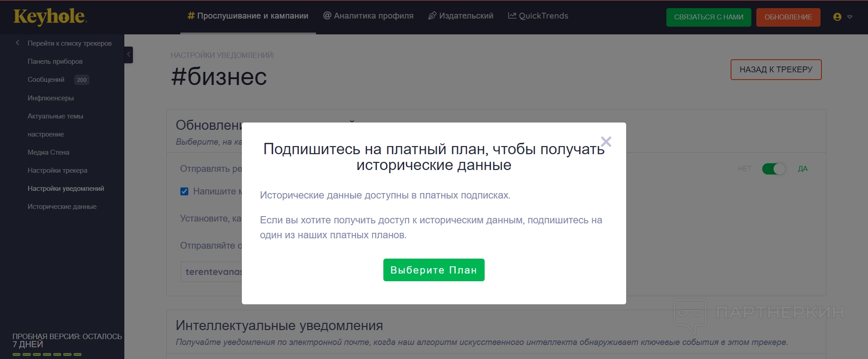The width and height of the screenshot is (868, 359).
Task: Open the user account avatar menu
Action: pyautogui.click(x=837, y=17)
